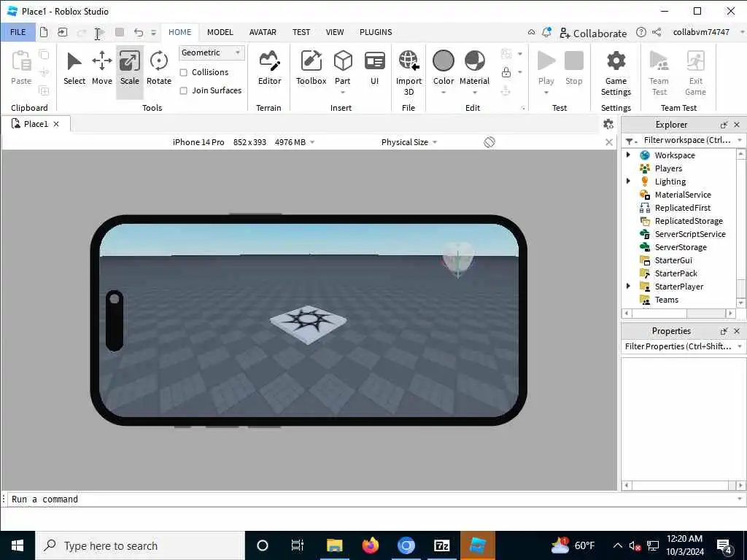The height and width of the screenshot is (560, 747).
Task: Switch to the TEST tab
Action: tap(301, 32)
